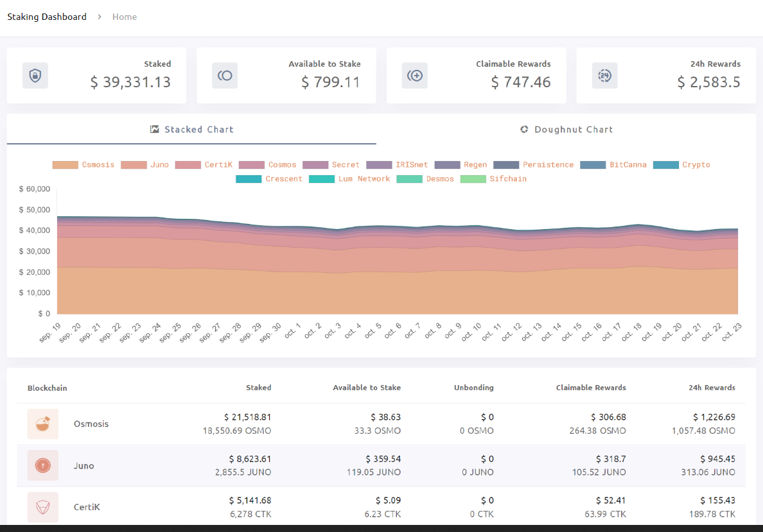Sort by Blockchain column header
This screenshot has height=532, width=763.
47,388
